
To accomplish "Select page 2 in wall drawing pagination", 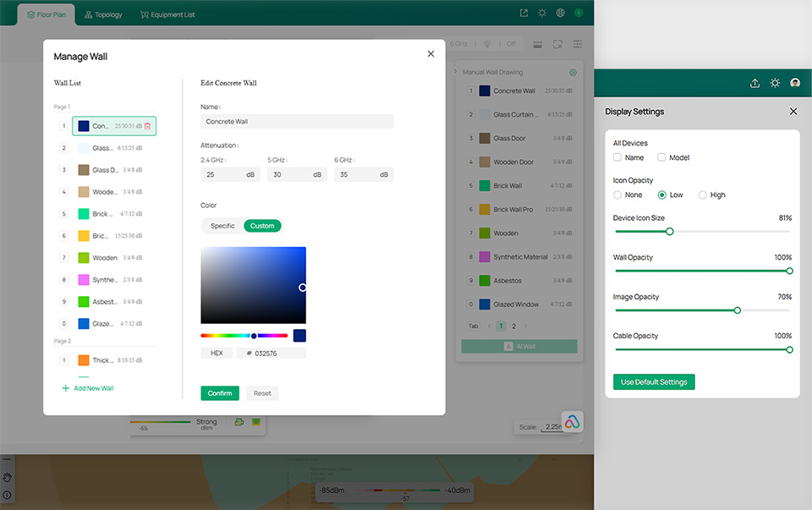I will [513, 326].
